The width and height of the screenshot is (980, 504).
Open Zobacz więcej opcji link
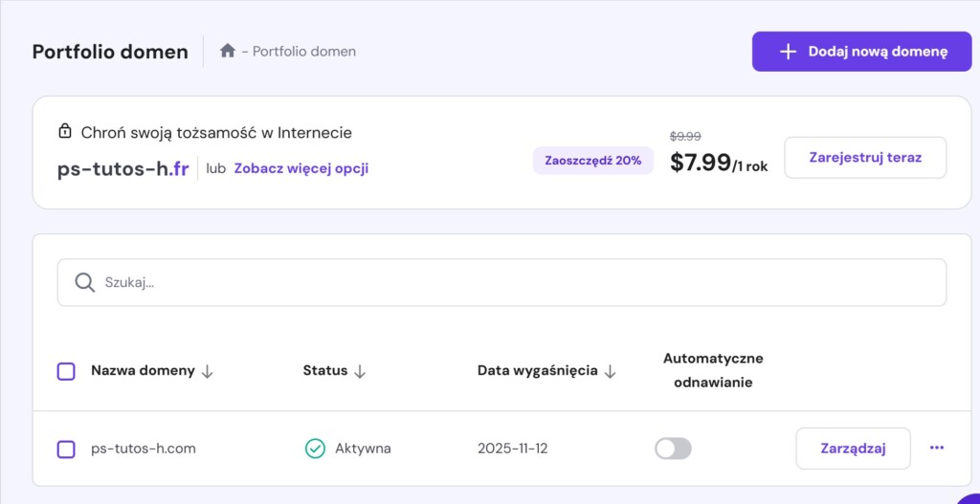pos(301,168)
